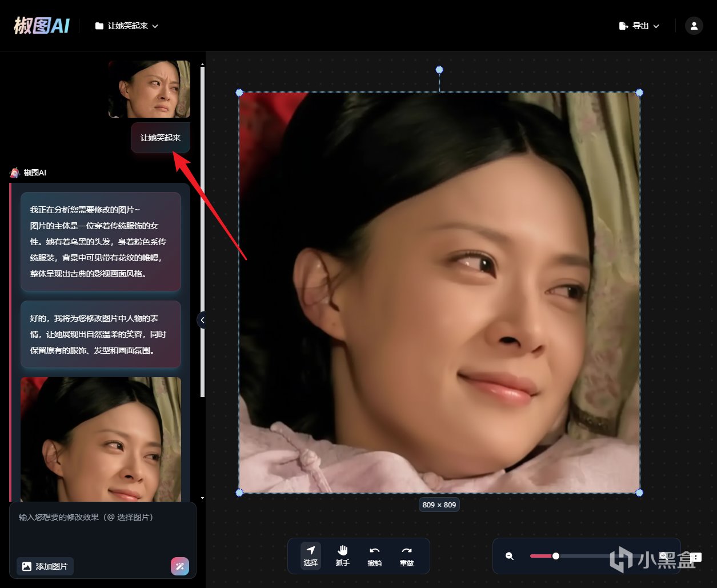Click the canvas zoom slider handle
The width and height of the screenshot is (717, 588).
pos(555,556)
